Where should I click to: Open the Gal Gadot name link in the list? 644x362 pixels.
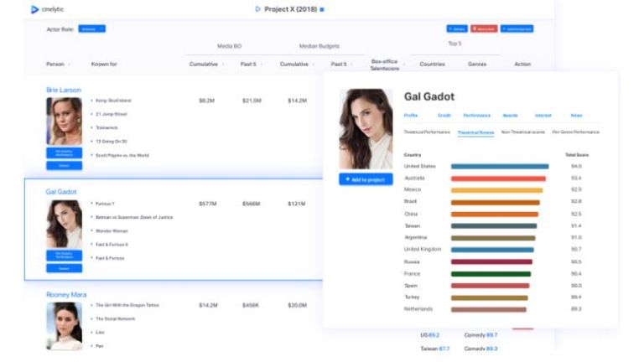(x=61, y=192)
